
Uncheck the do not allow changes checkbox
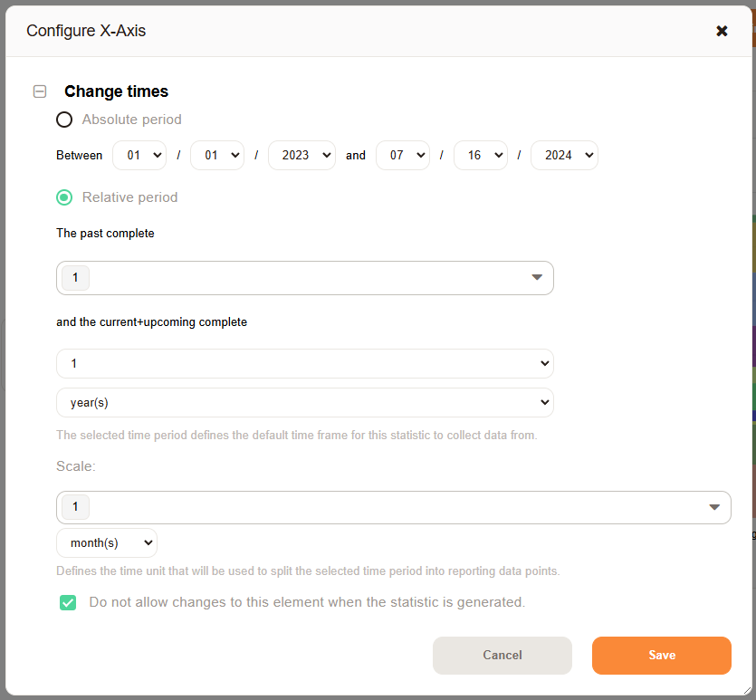(x=68, y=602)
